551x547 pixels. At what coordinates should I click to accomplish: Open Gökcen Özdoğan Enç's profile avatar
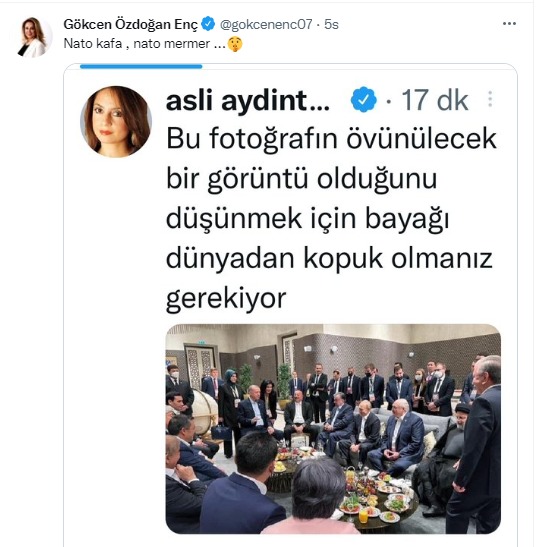point(35,37)
